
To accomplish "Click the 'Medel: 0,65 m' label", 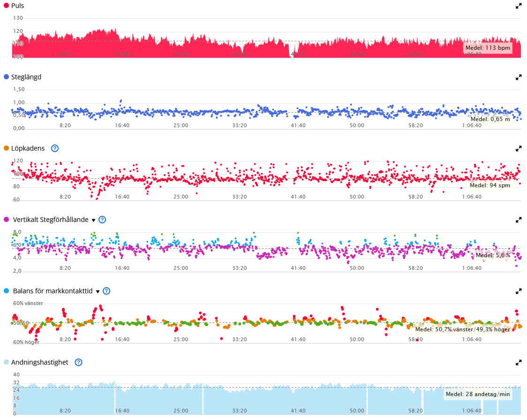I will [490, 119].
